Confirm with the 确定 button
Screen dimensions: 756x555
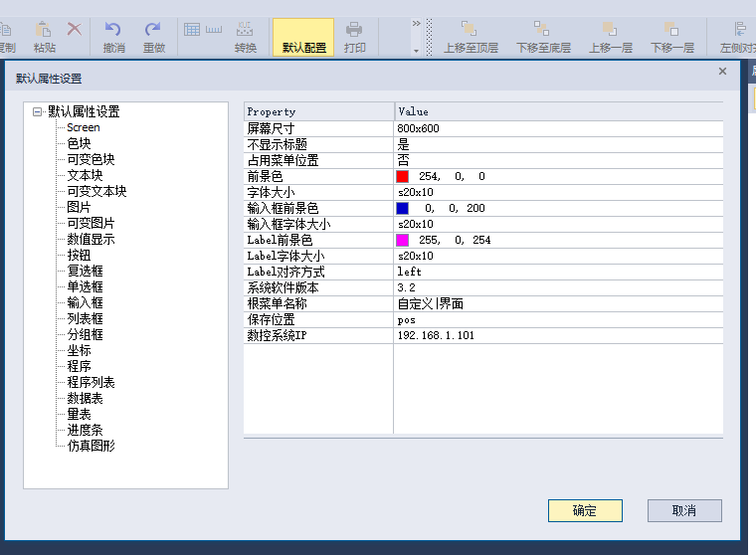click(585, 510)
